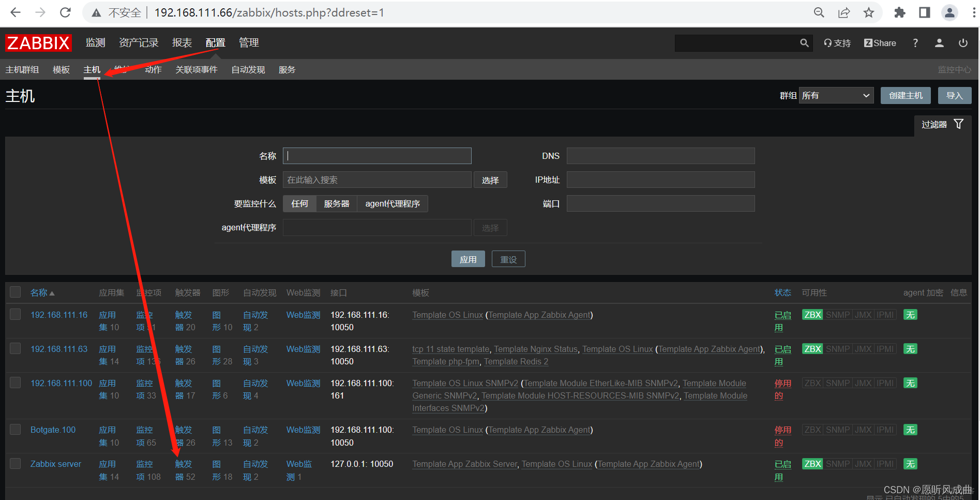Open the 资产记录 main menu
Image resolution: width=980 pixels, height=500 pixels.
click(139, 43)
